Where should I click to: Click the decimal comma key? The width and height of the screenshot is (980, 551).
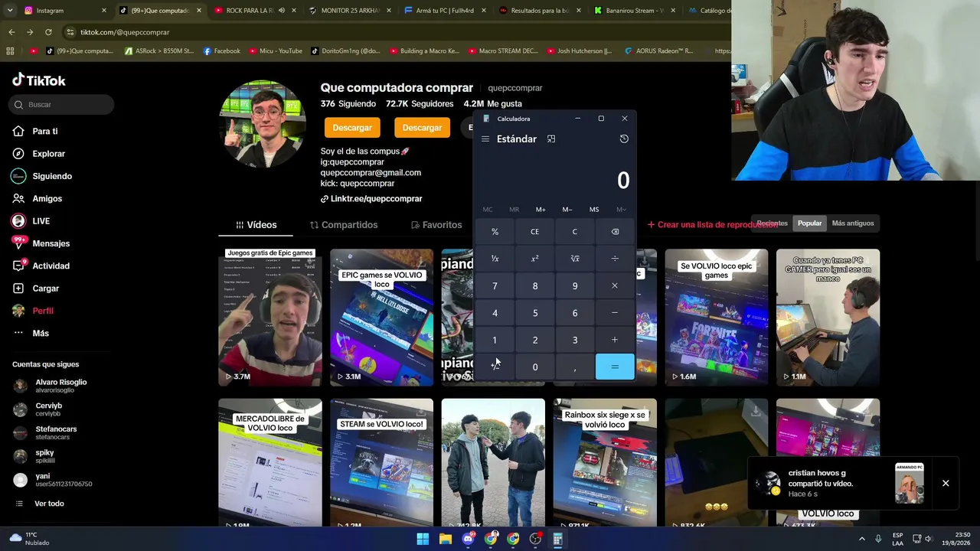coord(574,367)
